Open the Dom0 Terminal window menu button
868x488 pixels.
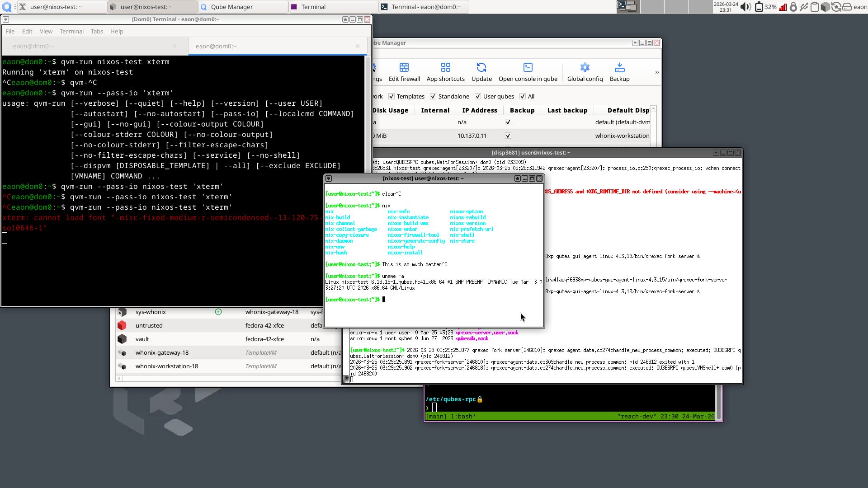pyautogui.click(x=6, y=19)
